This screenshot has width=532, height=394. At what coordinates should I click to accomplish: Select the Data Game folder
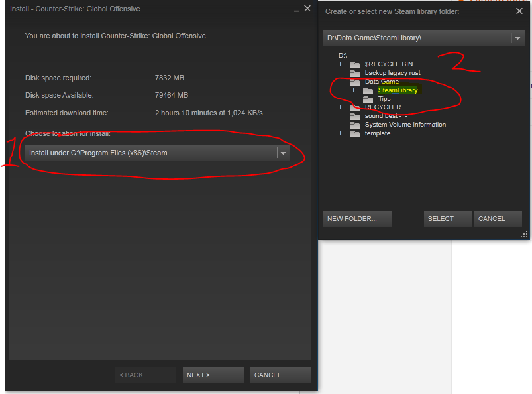point(382,82)
